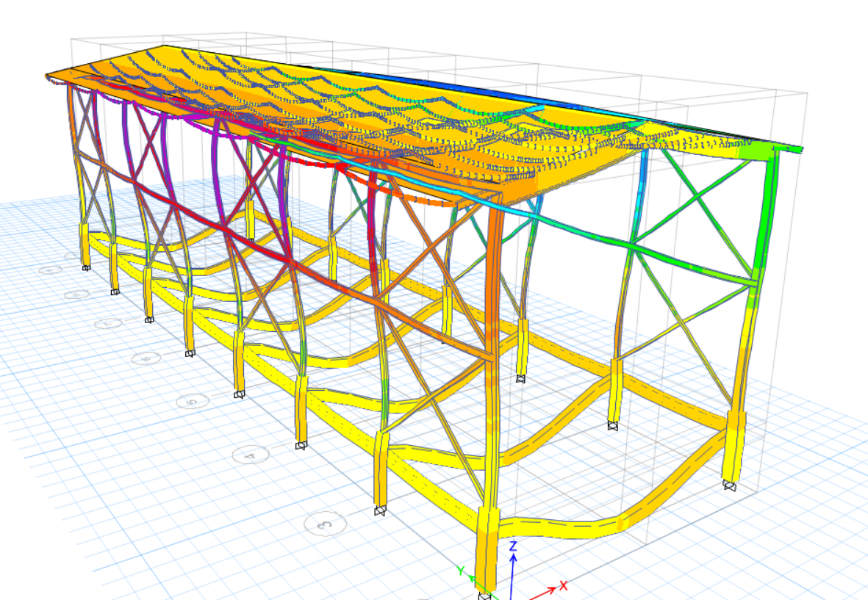Screen dimensions: 868x600
Task: Click the blue Z axis label
Action: click(514, 546)
